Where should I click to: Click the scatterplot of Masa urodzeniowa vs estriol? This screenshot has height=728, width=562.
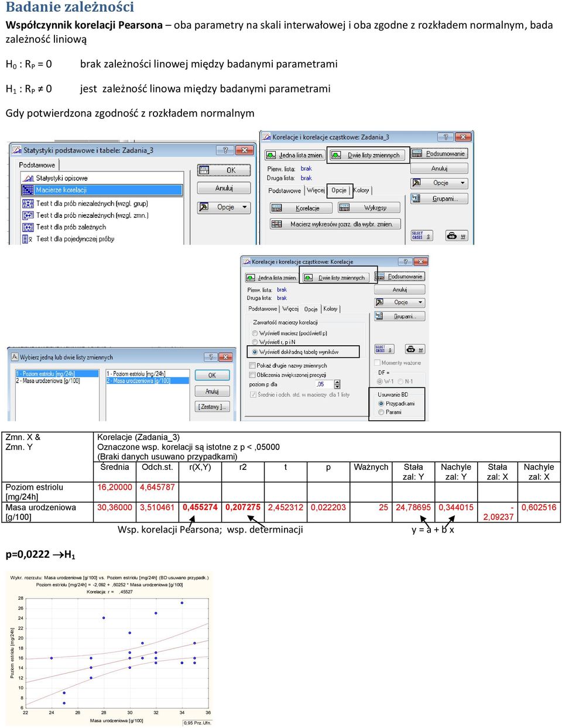tap(108, 650)
